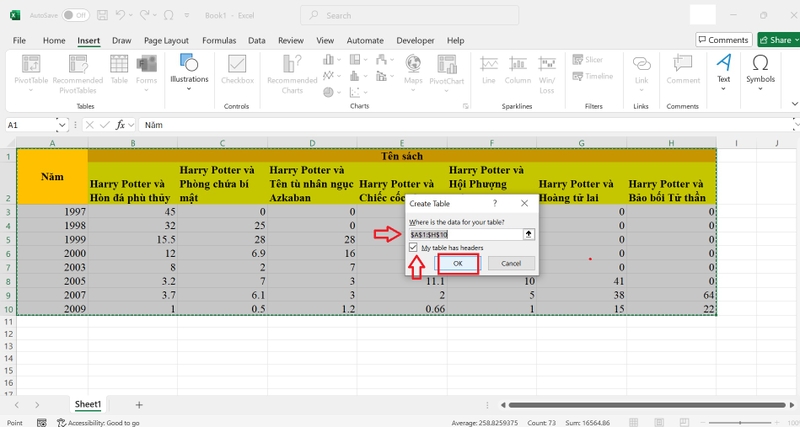Open the Customize Quick Access Toolbar dropdown
Screen dimensions: 800x427
coord(187,15)
